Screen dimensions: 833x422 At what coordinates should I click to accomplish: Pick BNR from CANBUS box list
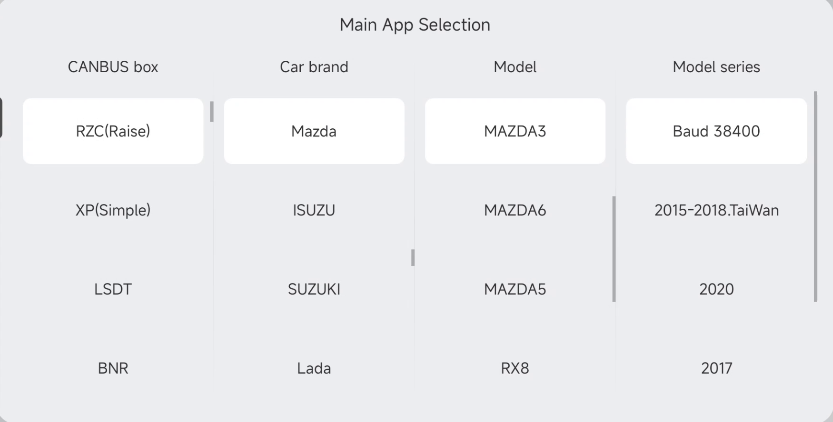click(x=113, y=368)
